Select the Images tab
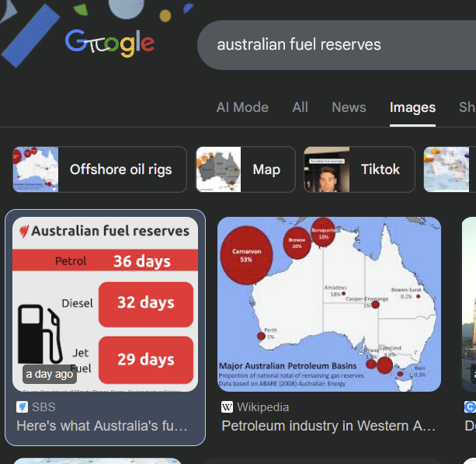476x464 pixels. (412, 107)
